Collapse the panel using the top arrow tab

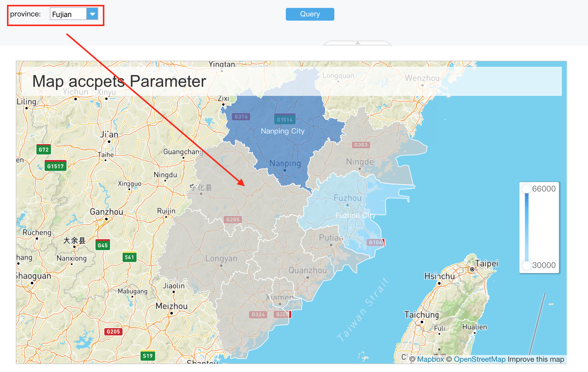click(357, 43)
